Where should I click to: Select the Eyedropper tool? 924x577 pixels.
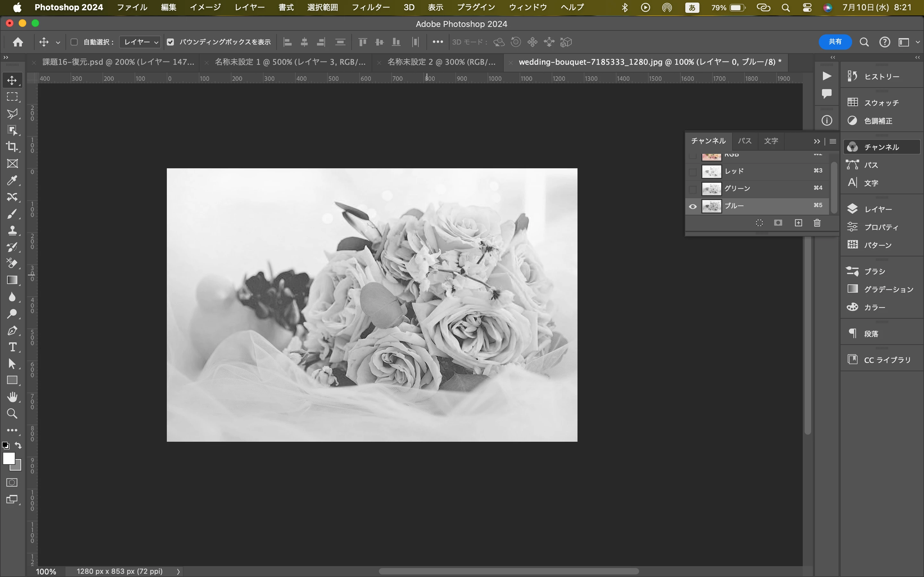(x=12, y=180)
